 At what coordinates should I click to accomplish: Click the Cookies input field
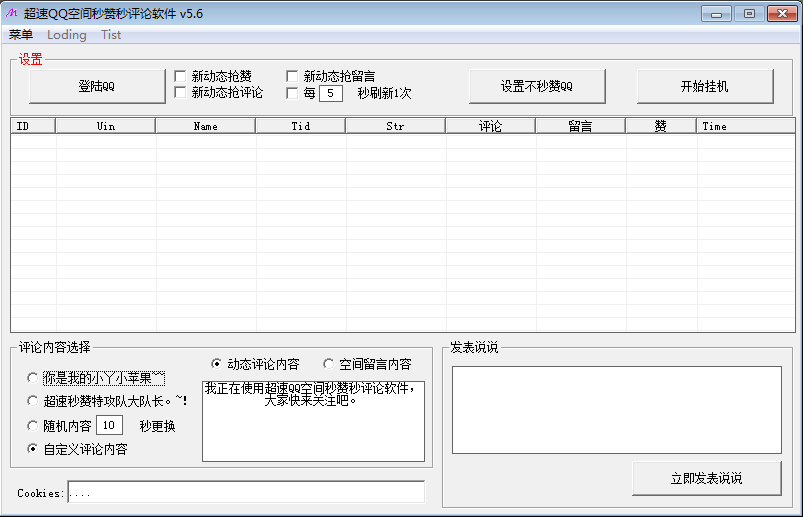tap(246, 492)
